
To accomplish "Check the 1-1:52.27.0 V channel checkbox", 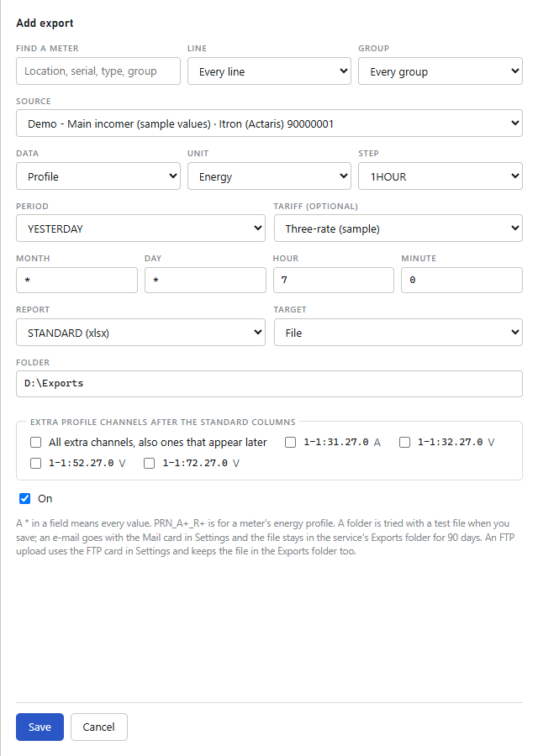I will coord(35,464).
